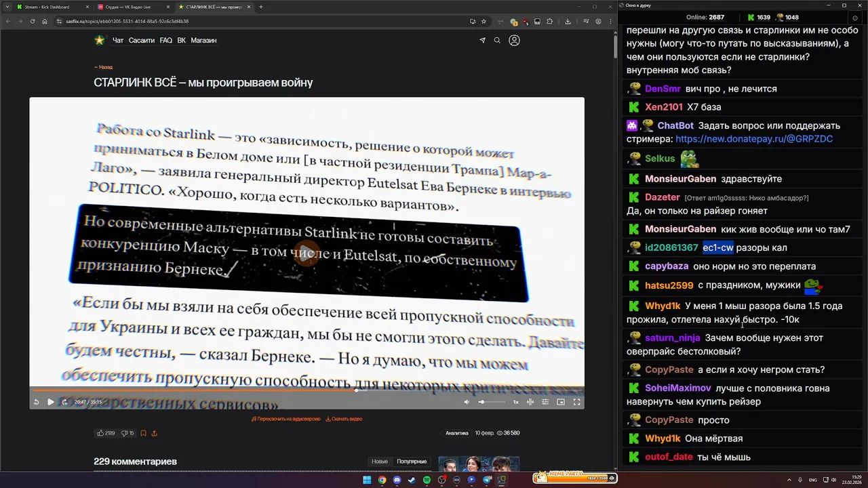Play the video with the play button
868x488 pixels.
pos(50,402)
